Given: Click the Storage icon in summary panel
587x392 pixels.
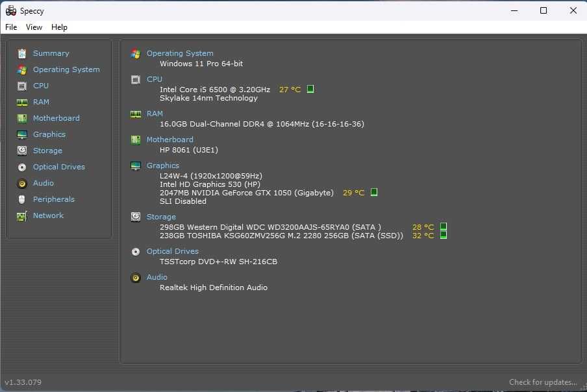Looking at the screenshot, I should 136,217.
